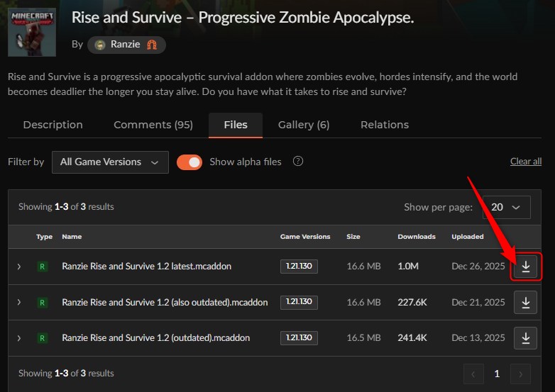Click the project title Rise and Survive

243,17
